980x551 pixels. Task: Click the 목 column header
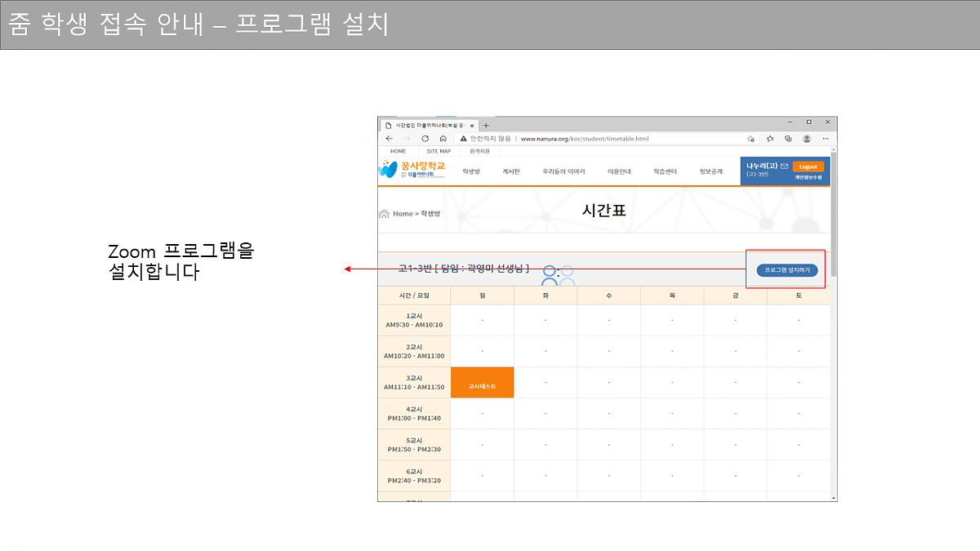(x=672, y=295)
